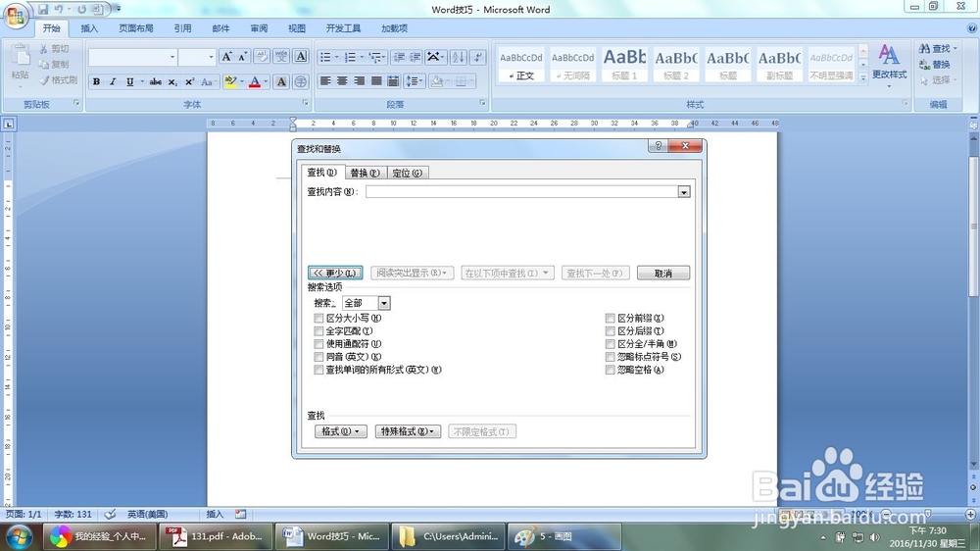Enable 忽略标点符号 checkbox
The image size is (980, 551).
pyautogui.click(x=610, y=357)
